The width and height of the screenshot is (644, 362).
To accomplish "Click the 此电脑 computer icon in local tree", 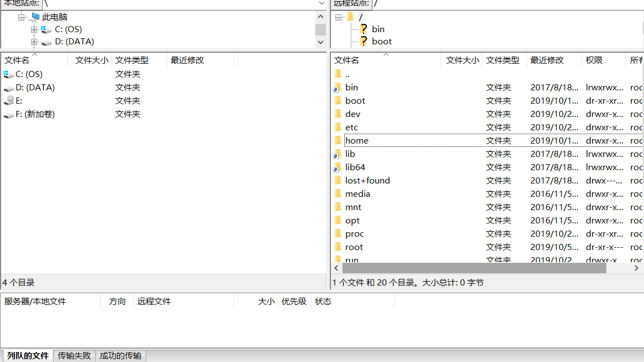I will [35, 17].
